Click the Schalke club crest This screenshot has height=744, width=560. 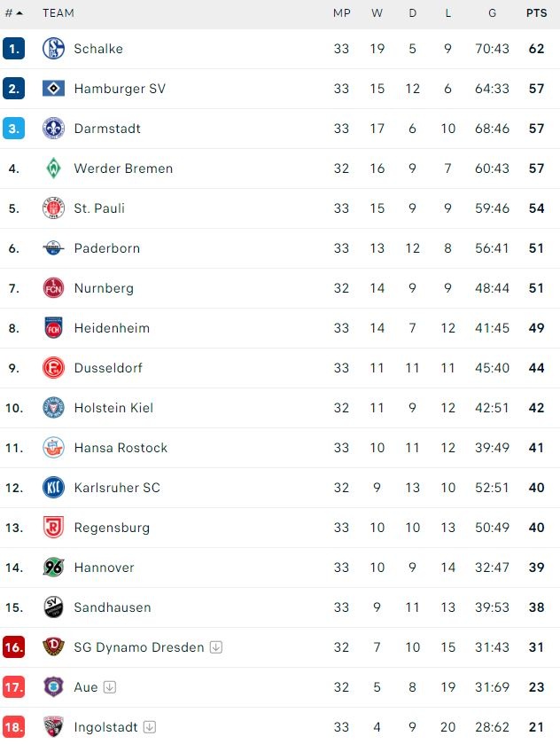click(x=53, y=49)
